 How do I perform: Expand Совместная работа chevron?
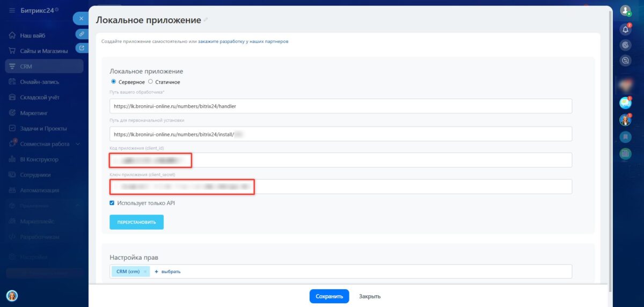pos(78,144)
